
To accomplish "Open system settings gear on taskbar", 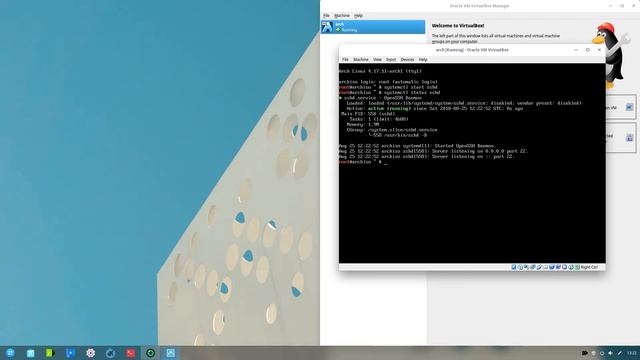I will (x=91, y=353).
